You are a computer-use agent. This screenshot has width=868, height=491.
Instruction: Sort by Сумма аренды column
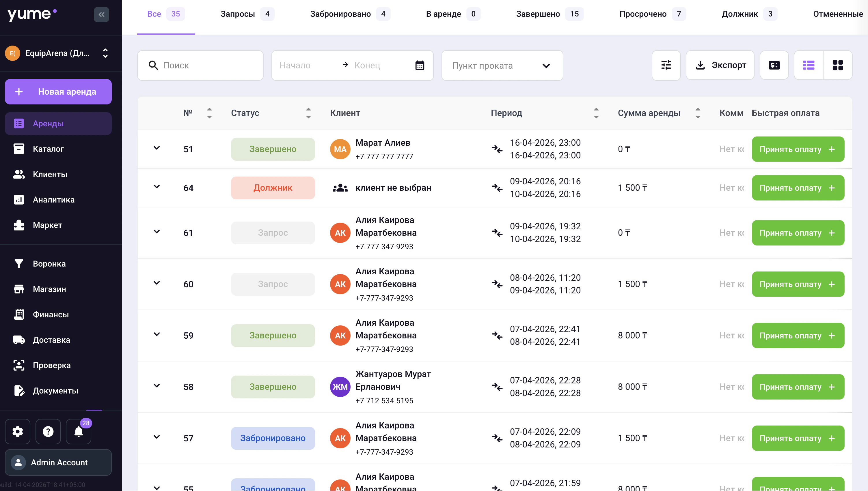[x=698, y=113]
